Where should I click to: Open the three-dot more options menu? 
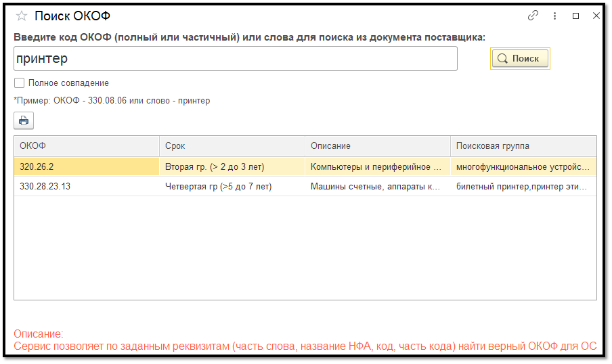(x=554, y=16)
